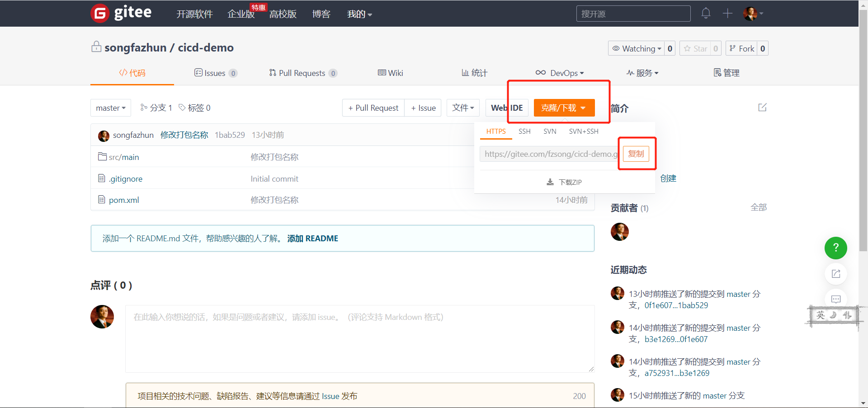Switch to the Issues tab
Viewport: 868px width, 408px height.
click(x=216, y=73)
